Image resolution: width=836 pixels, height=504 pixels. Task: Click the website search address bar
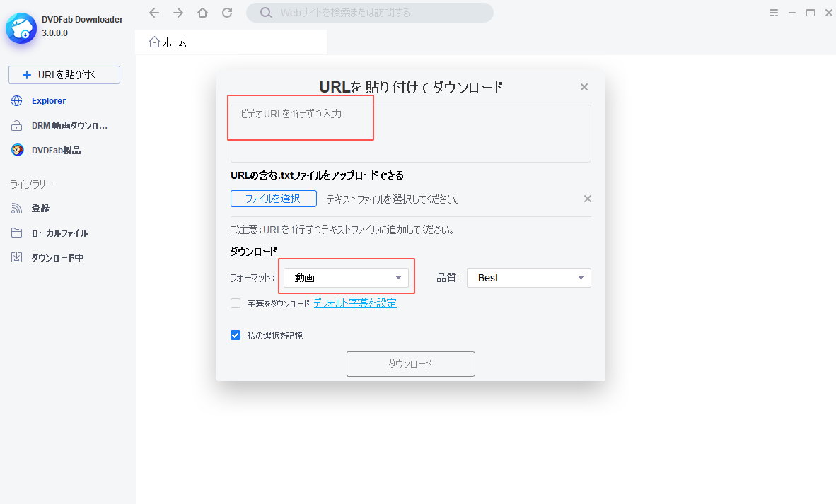click(x=369, y=13)
